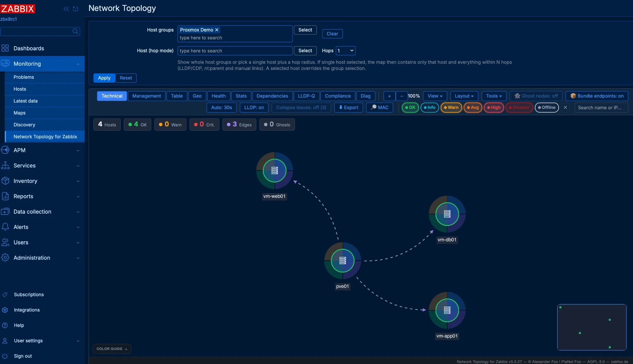The width and height of the screenshot is (633, 364).
Task: Click the Apply button
Action: (x=104, y=78)
